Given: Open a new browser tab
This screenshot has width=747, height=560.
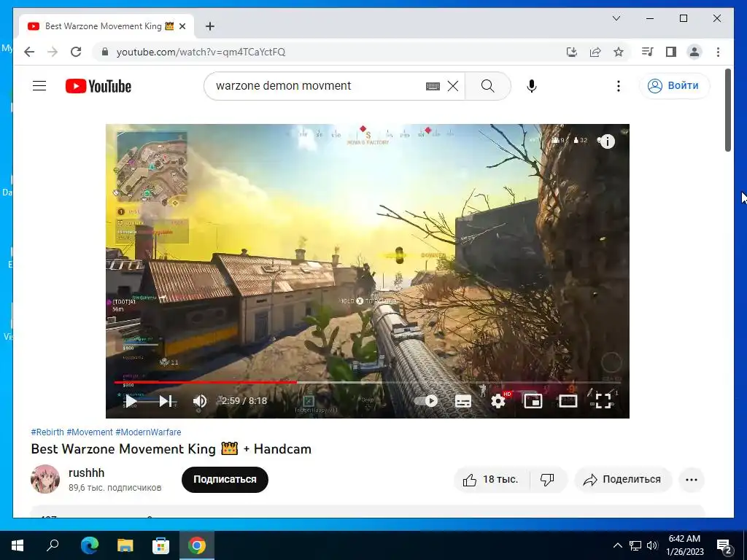Looking at the screenshot, I should click(210, 26).
